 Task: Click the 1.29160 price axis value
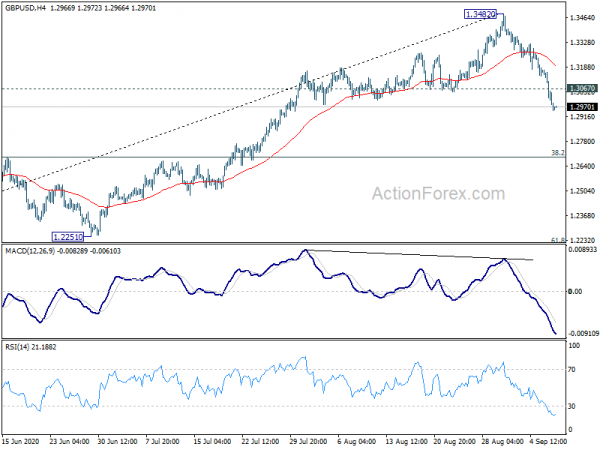[x=582, y=117]
